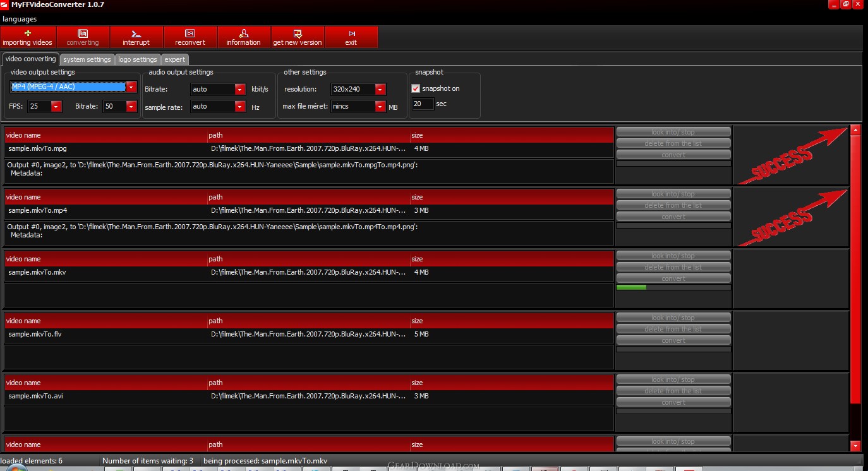The image size is (868, 471).
Task: Click look into/ stop for sample.mkvTo.mpg
Action: coord(673,132)
